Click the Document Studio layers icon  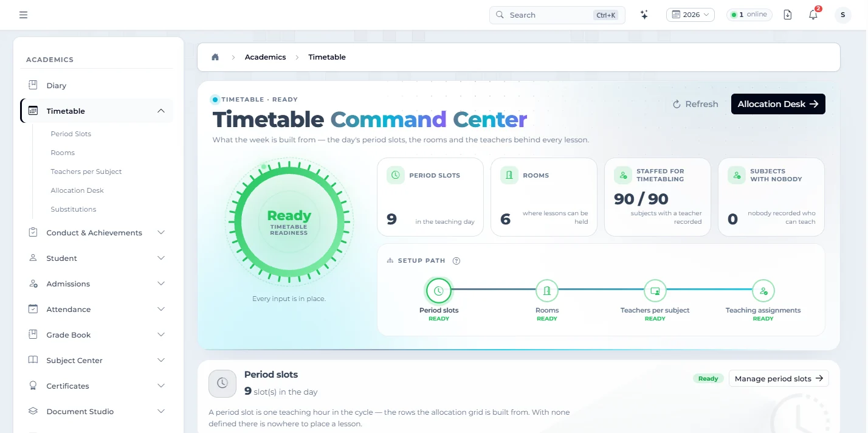[x=33, y=411]
